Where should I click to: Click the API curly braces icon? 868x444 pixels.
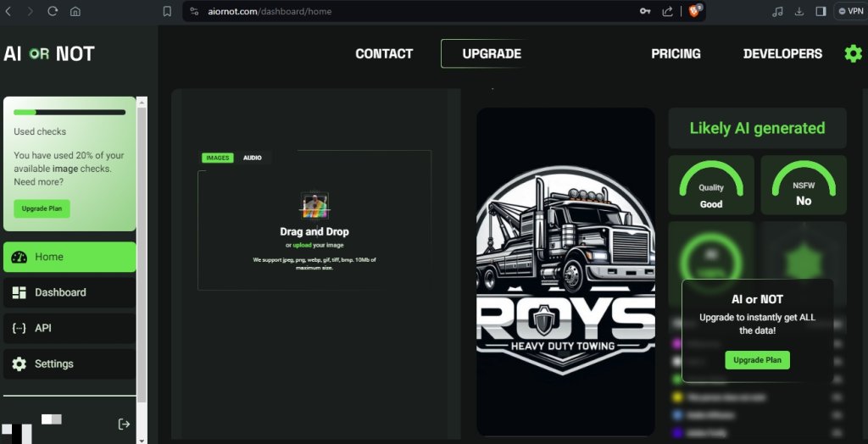19,328
